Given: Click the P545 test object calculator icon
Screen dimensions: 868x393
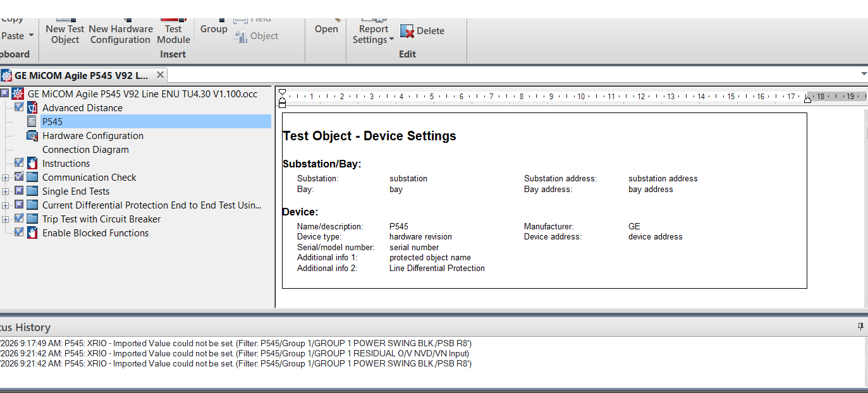Looking at the screenshot, I should 32,121.
